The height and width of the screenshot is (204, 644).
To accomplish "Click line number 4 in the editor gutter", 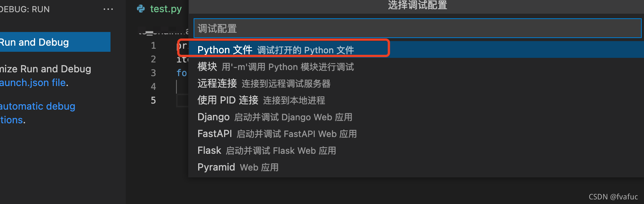I will click(x=153, y=87).
